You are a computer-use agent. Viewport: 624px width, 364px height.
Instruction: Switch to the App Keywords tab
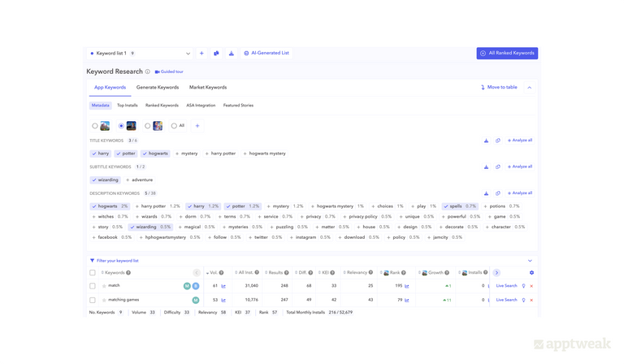[110, 88]
